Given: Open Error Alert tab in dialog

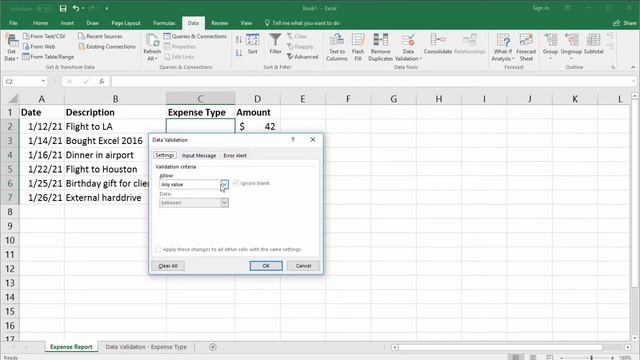Looking at the screenshot, I should (235, 156).
